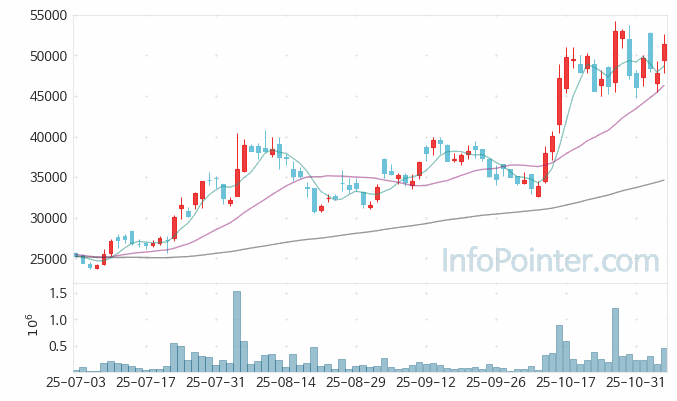Click the InfoPointer.com watermark text
The width and height of the screenshot is (677, 401).
point(551,262)
